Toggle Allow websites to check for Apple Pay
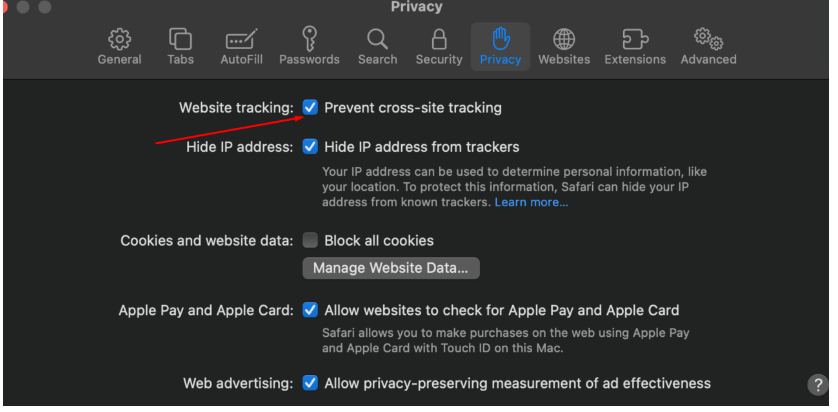This screenshot has width=838, height=412. pos(310,310)
